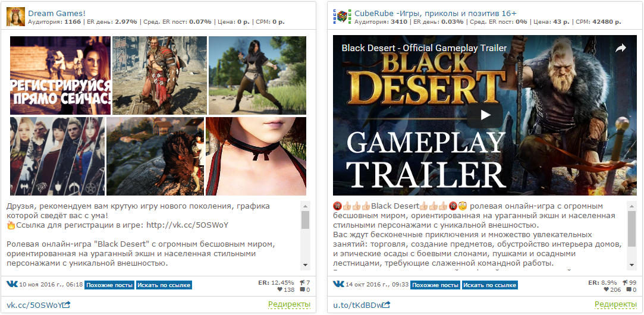Click VK logo beside 10 ноя 2016 date
This screenshot has width=644, height=315.
click(x=12, y=284)
